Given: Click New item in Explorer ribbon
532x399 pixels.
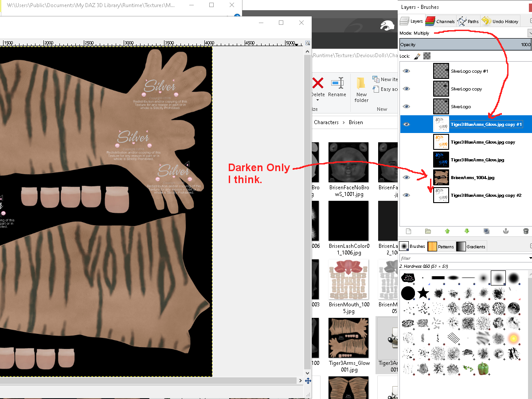Looking at the screenshot, I should tap(385, 79).
